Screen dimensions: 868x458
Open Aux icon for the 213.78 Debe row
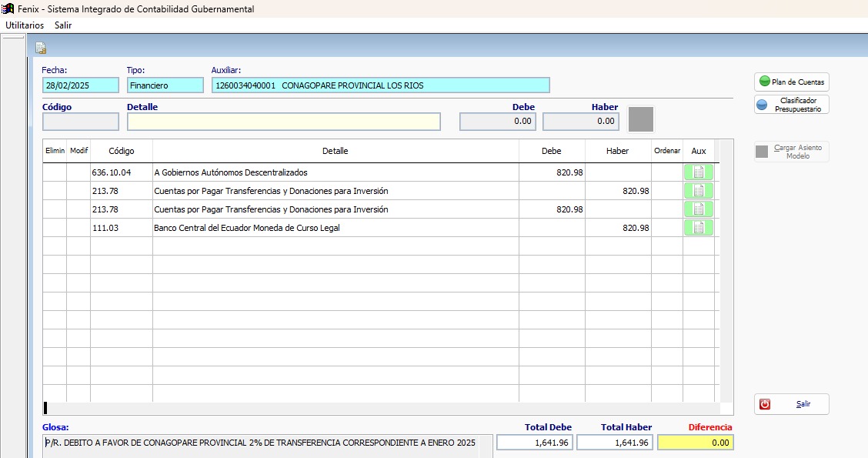point(698,209)
